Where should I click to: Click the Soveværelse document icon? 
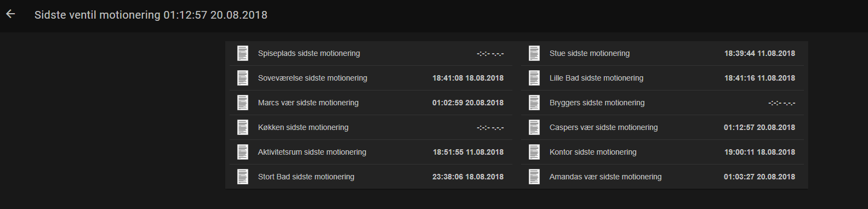click(243, 78)
